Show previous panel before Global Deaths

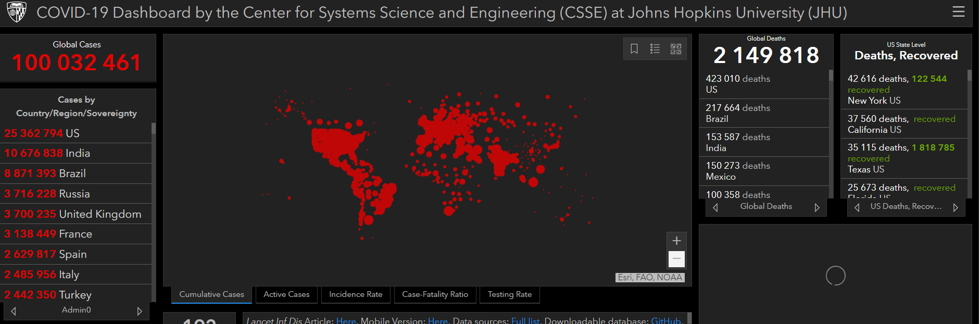(715, 207)
